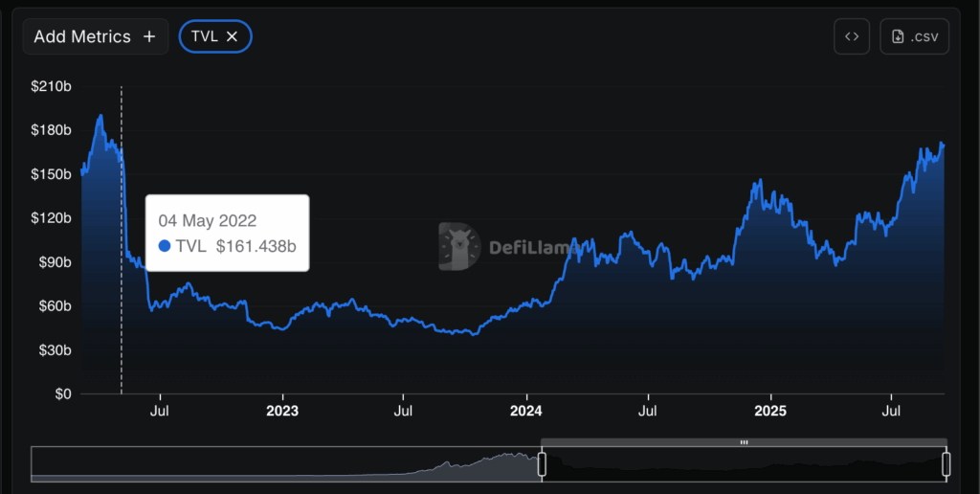The width and height of the screenshot is (980, 494).
Task: Click the right handle of the range slider
Action: 947,464
